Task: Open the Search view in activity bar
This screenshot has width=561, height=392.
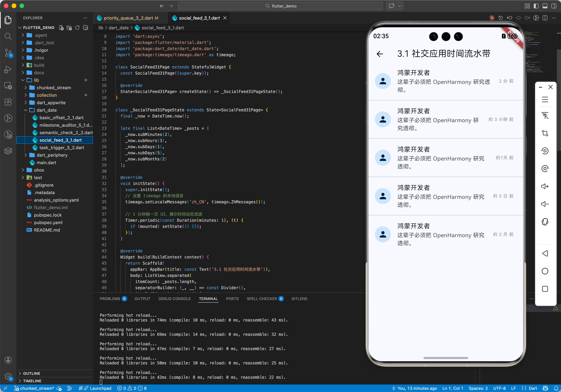Action: coord(8,37)
